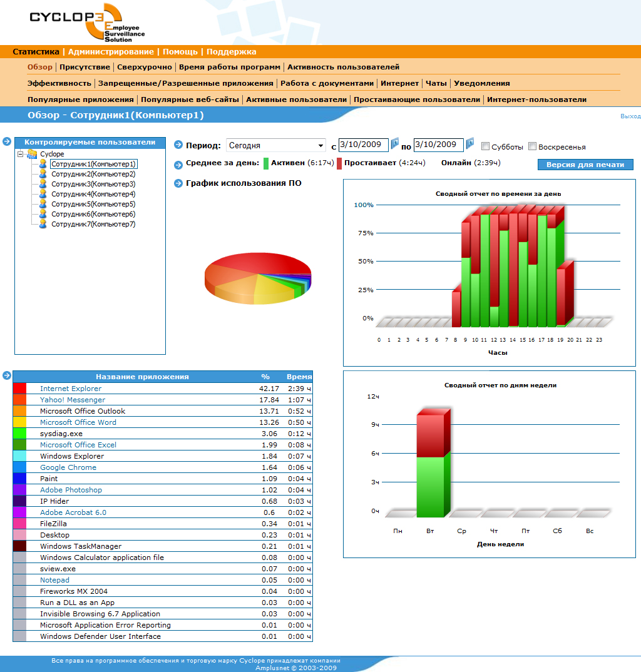This screenshot has width=641, height=672.
Task: Open the Notepad application link
Action: [x=54, y=580]
